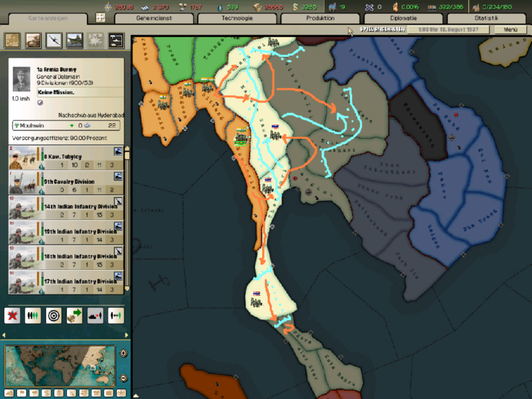Image resolution: width=532 pixels, height=399 pixels.
Task: Click the manpower soldiers icon in top bar
Action: (x=332, y=7)
